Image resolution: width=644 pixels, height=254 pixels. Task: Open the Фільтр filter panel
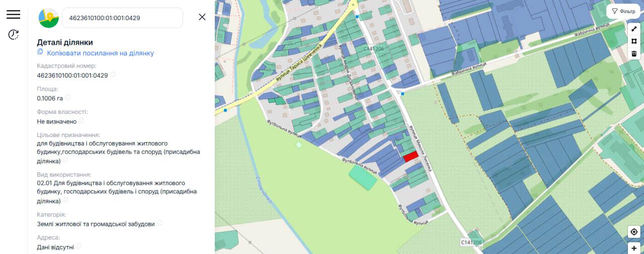click(623, 11)
